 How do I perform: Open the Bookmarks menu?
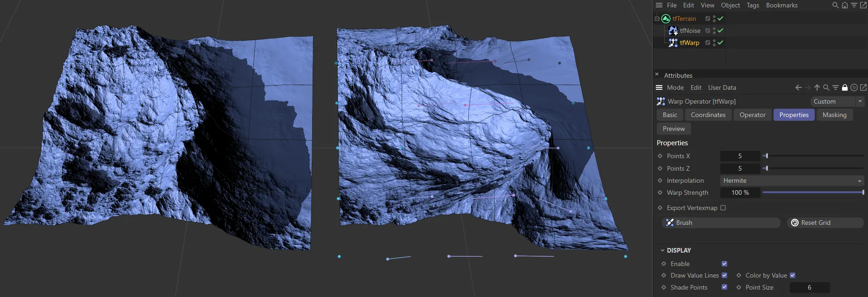point(781,5)
